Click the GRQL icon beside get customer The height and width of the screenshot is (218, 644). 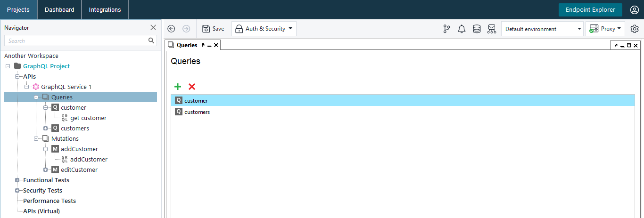[65, 118]
